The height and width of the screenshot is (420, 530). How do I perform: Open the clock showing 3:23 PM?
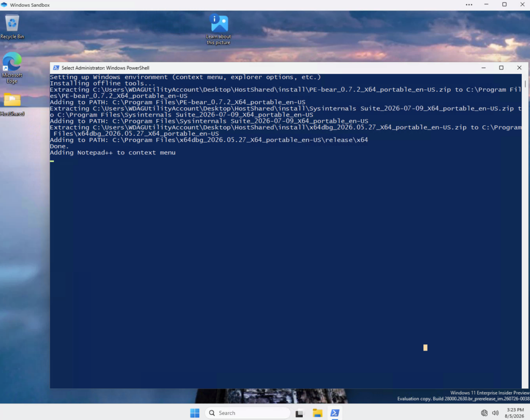[x=514, y=413]
